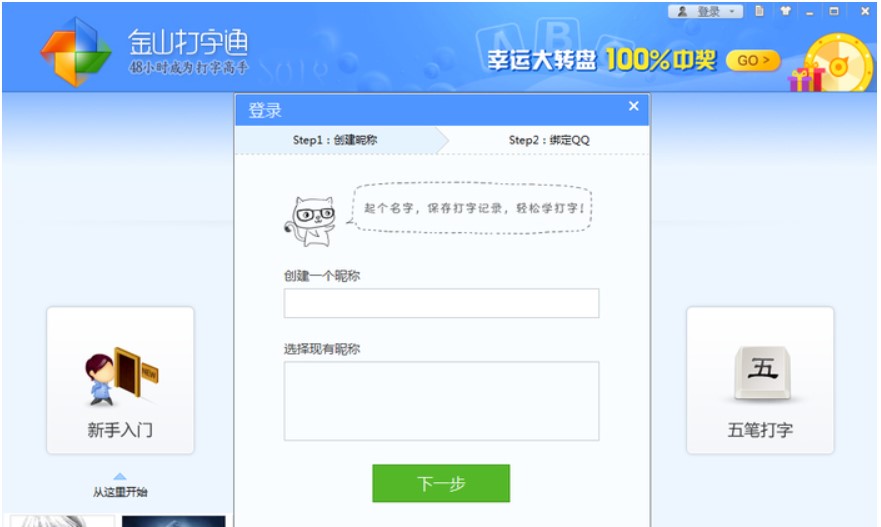The height and width of the screenshot is (527, 881).
Task: Open the skin (shirt) icon in title bar
Action: 785,11
